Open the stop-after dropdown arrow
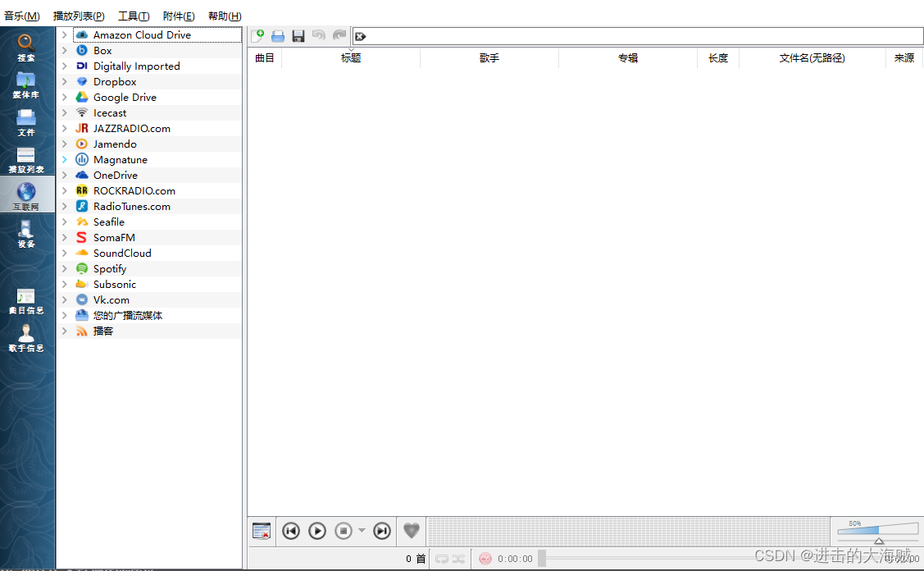The width and height of the screenshot is (924, 571). [x=362, y=530]
